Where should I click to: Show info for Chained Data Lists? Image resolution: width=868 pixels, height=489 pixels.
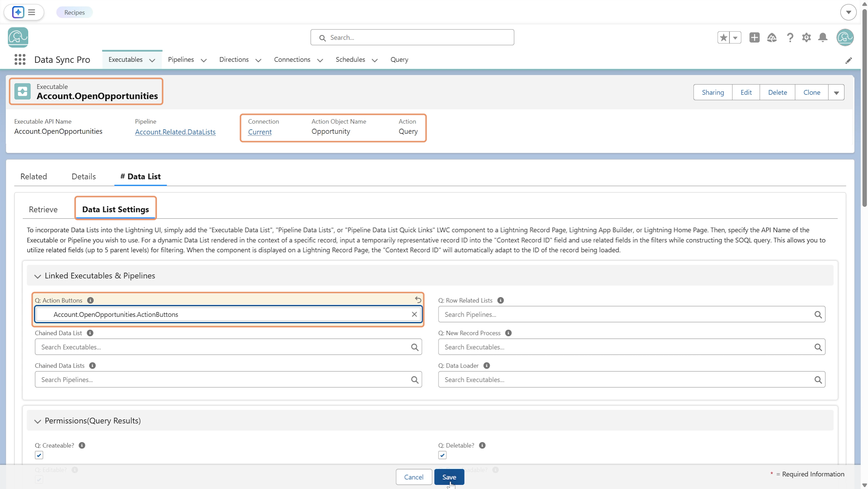(x=92, y=365)
